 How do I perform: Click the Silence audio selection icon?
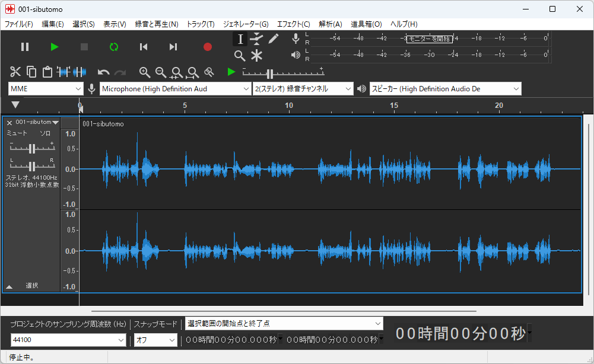pyautogui.click(x=80, y=72)
